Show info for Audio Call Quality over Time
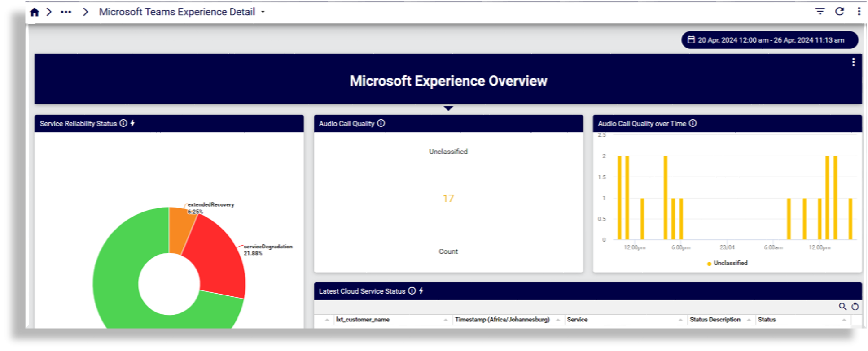 [693, 123]
